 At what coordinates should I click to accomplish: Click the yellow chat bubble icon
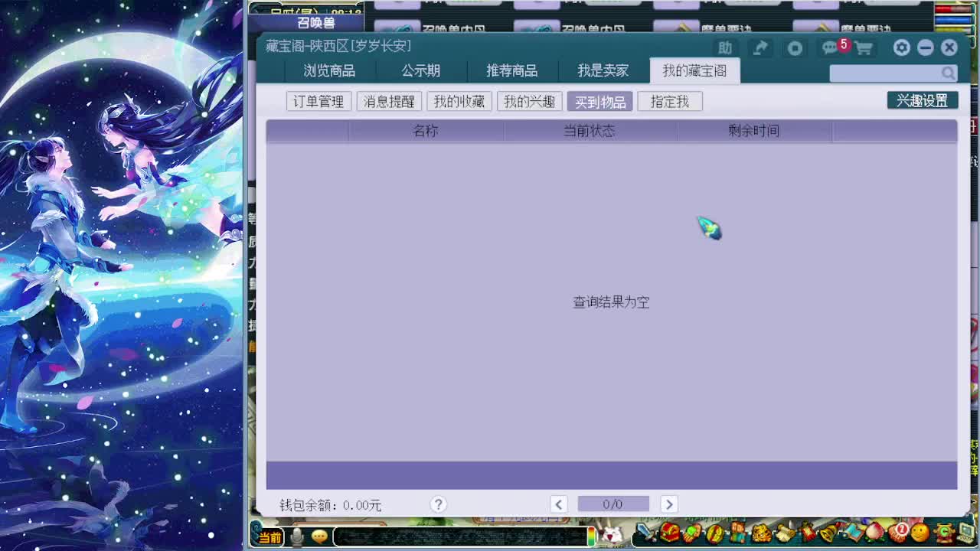point(320,536)
